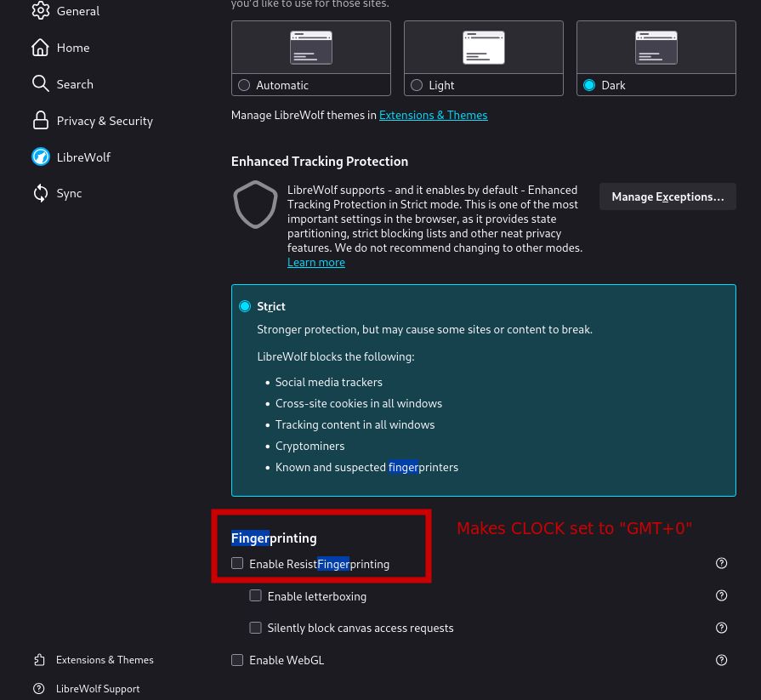761x700 pixels.
Task: Click Manage Exceptions… button
Action: (667, 196)
